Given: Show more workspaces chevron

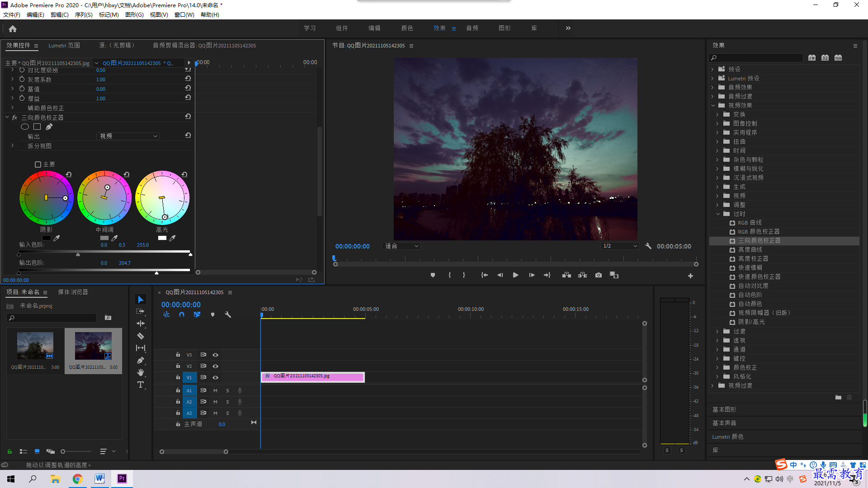Looking at the screenshot, I should click(568, 28).
